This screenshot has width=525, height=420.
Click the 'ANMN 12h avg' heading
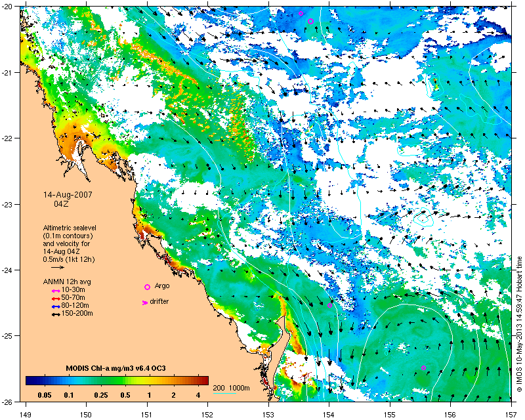[x=67, y=282]
